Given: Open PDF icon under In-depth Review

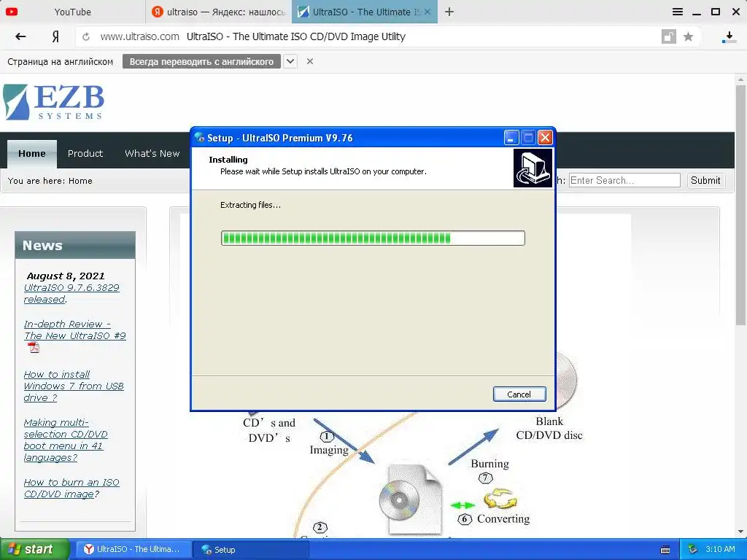Looking at the screenshot, I should click(x=34, y=348).
